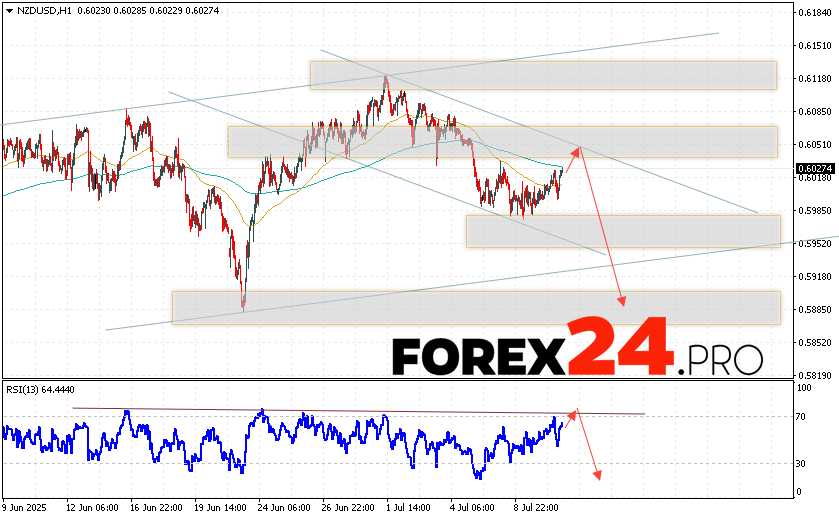Screen dimensions: 839x519
Task: Click the red RSI resistance trendline
Action: tap(360, 411)
